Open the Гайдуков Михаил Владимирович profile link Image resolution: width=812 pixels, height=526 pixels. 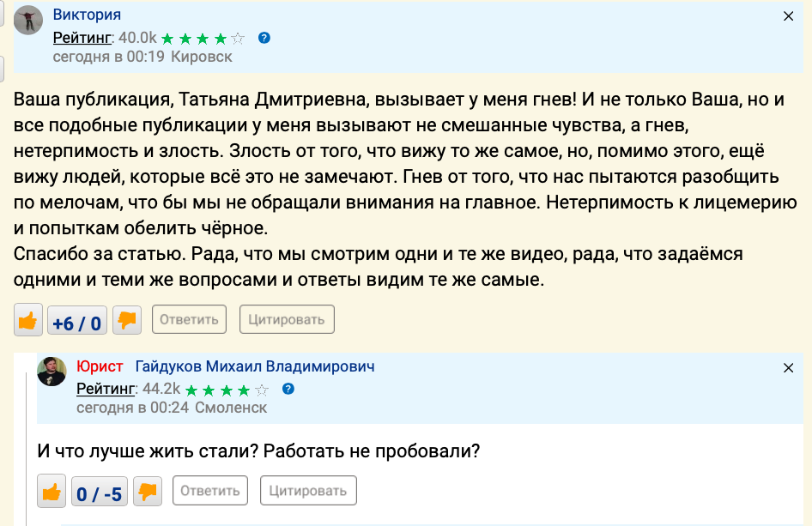[x=255, y=366]
